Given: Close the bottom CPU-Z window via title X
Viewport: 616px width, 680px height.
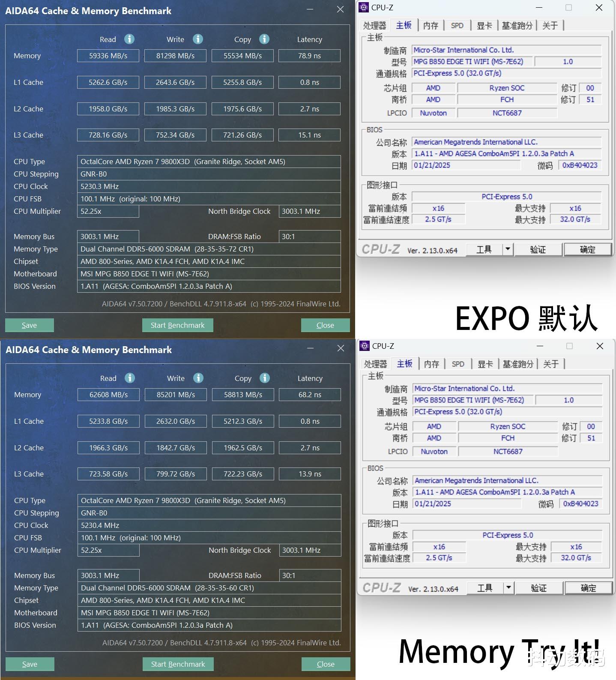Looking at the screenshot, I should click(600, 346).
